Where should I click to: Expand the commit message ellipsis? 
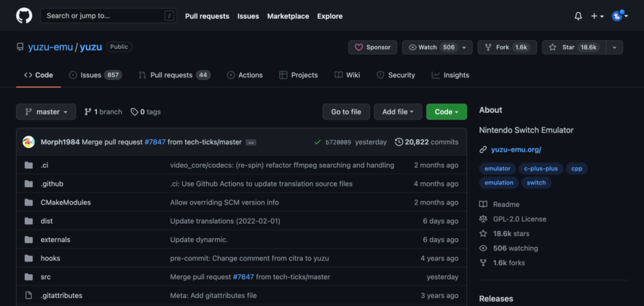[x=251, y=142]
